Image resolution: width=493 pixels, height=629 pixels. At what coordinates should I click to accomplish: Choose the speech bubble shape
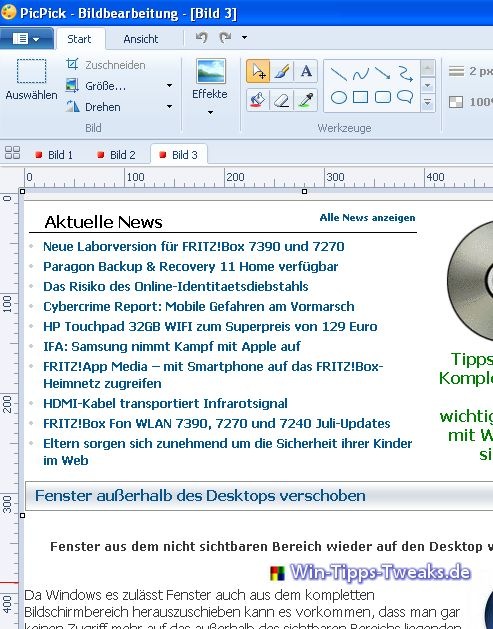(x=405, y=97)
